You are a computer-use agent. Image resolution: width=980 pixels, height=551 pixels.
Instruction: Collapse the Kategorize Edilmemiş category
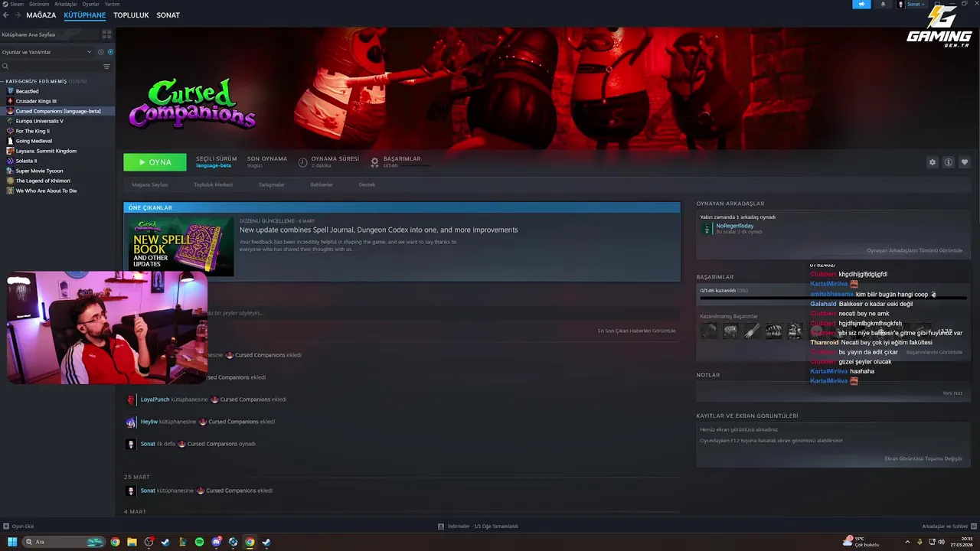coord(3,81)
